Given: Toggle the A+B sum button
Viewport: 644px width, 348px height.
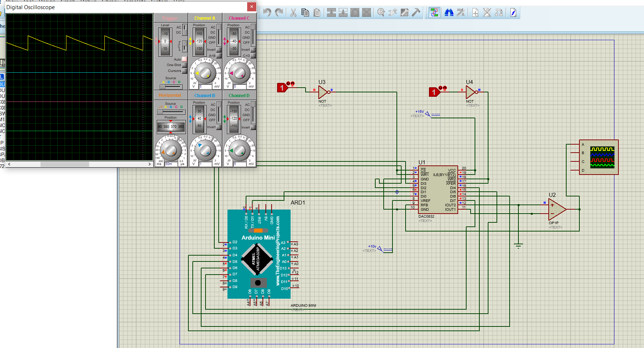Looking at the screenshot, I should click(219, 56).
